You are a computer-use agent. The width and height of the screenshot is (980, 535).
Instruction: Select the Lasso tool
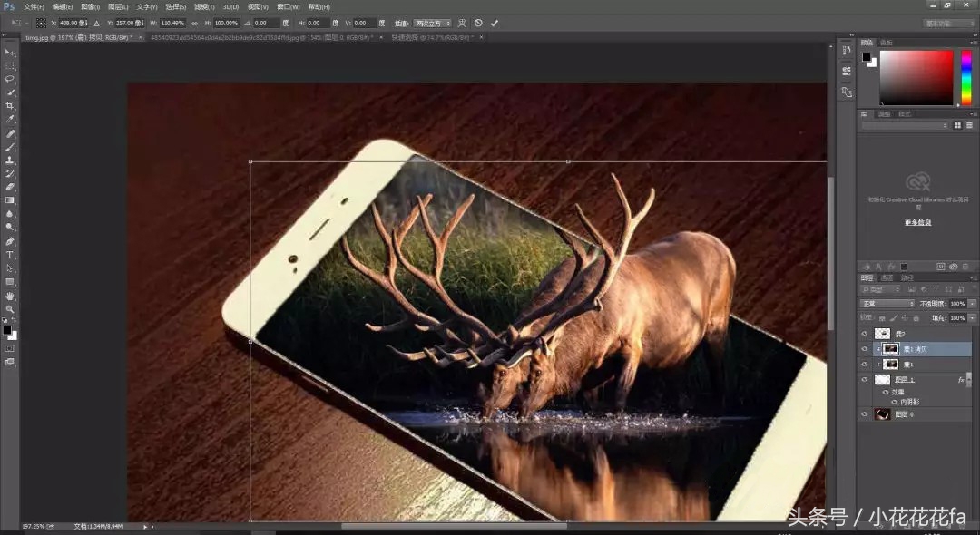(x=11, y=78)
